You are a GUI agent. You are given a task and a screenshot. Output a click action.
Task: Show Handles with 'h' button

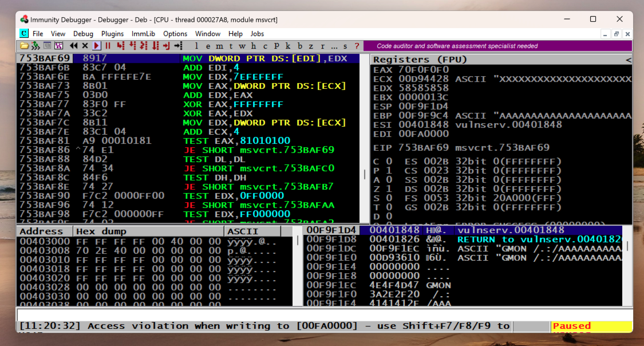pyautogui.click(x=254, y=46)
